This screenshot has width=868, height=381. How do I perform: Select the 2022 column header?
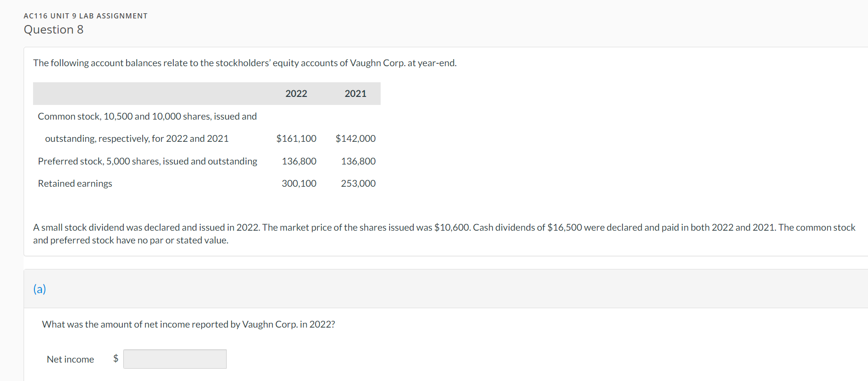(296, 94)
